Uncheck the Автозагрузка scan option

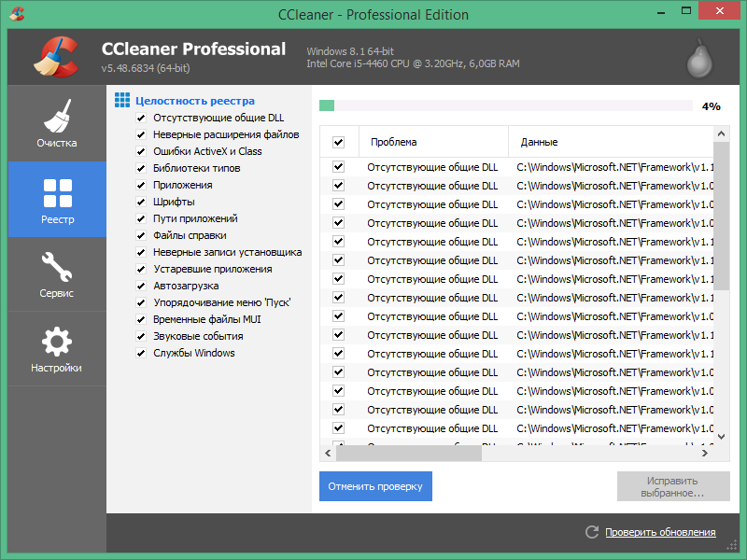(141, 286)
